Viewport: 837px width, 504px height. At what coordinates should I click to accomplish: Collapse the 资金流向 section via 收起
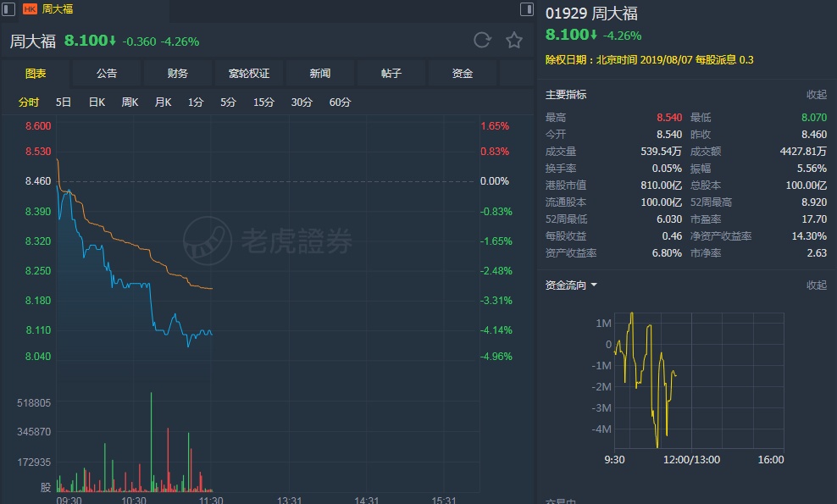pos(816,285)
